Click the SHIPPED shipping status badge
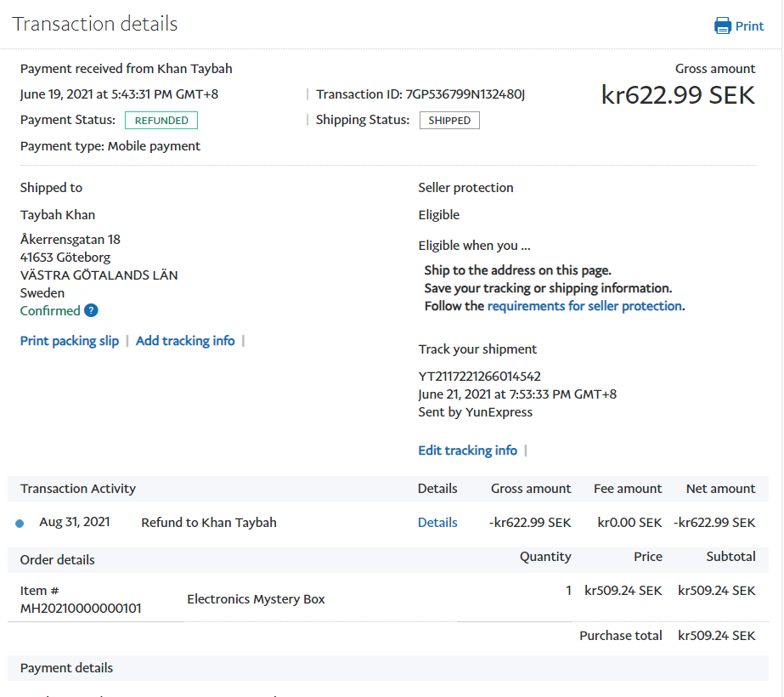Screen dimensions: 784x697 (449, 121)
